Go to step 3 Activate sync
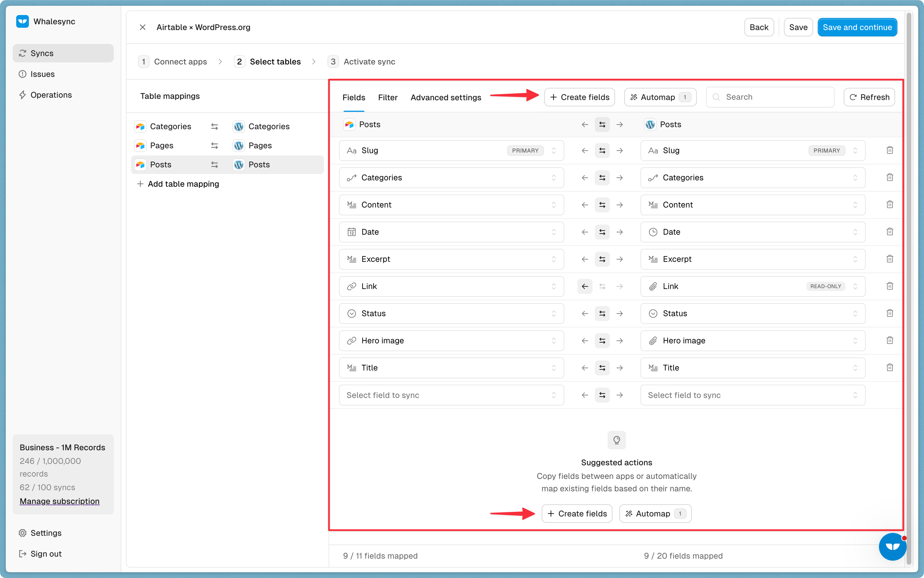The height and width of the screenshot is (578, 924). (361, 62)
